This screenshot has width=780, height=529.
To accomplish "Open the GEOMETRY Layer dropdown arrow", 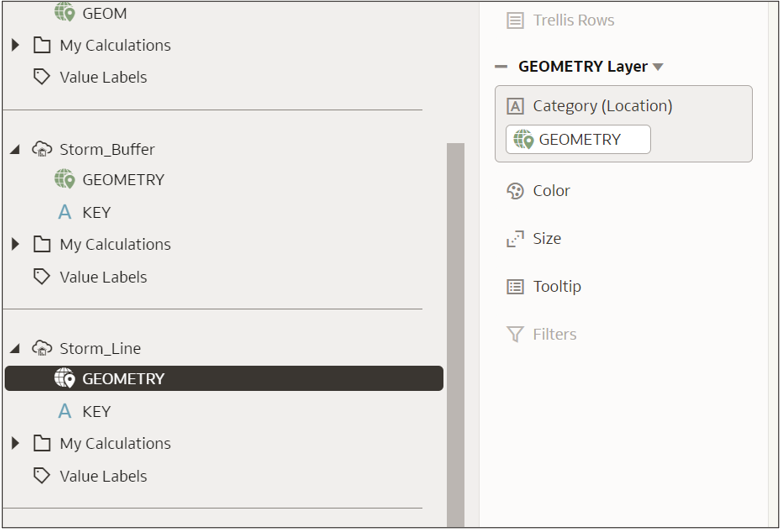I will (658, 67).
